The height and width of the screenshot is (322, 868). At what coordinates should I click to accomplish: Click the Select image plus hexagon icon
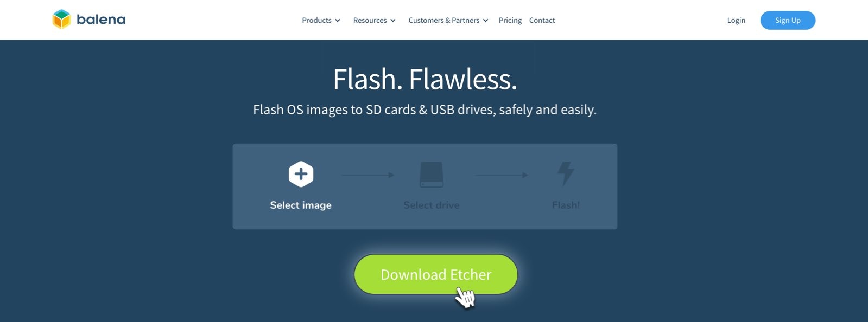[x=301, y=174]
